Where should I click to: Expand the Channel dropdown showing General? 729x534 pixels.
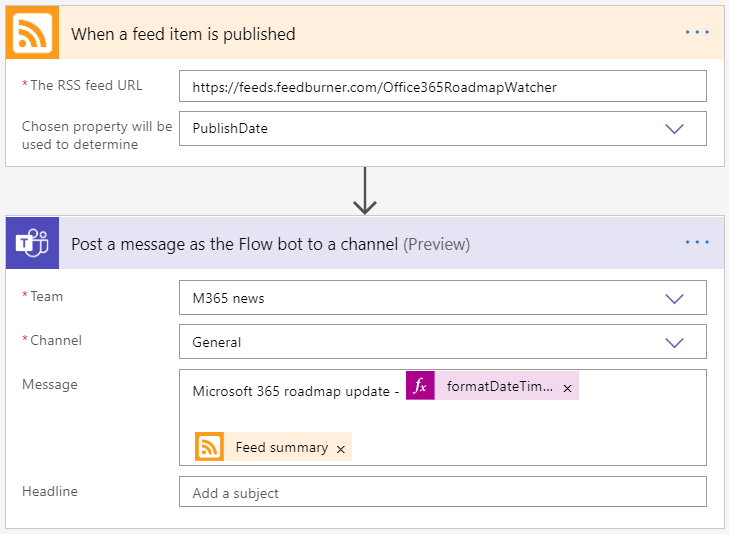[674, 342]
